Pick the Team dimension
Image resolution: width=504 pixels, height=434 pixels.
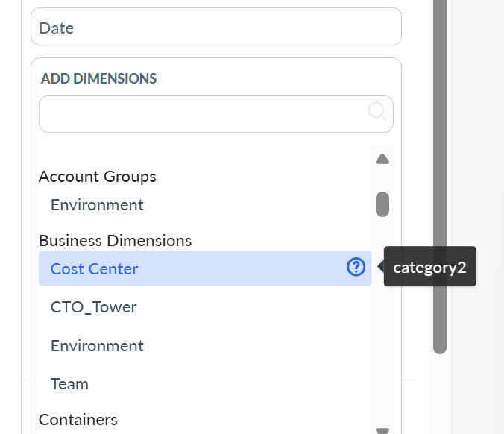point(69,384)
